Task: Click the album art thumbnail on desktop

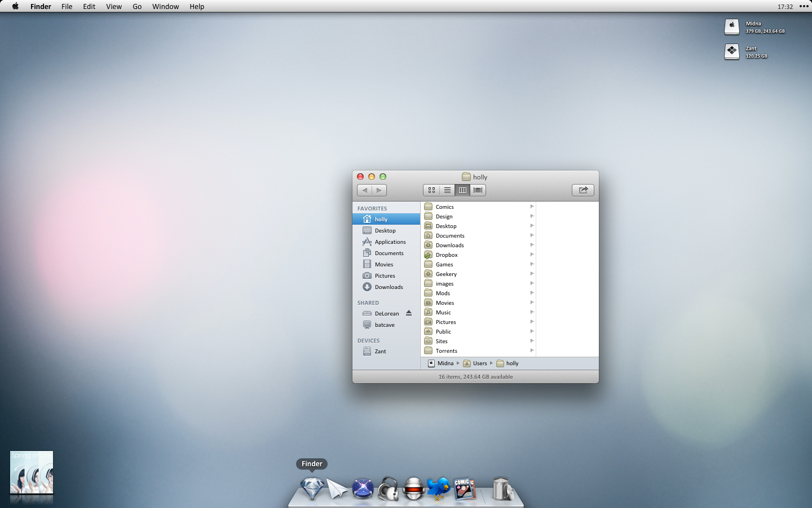Action: coord(32,472)
